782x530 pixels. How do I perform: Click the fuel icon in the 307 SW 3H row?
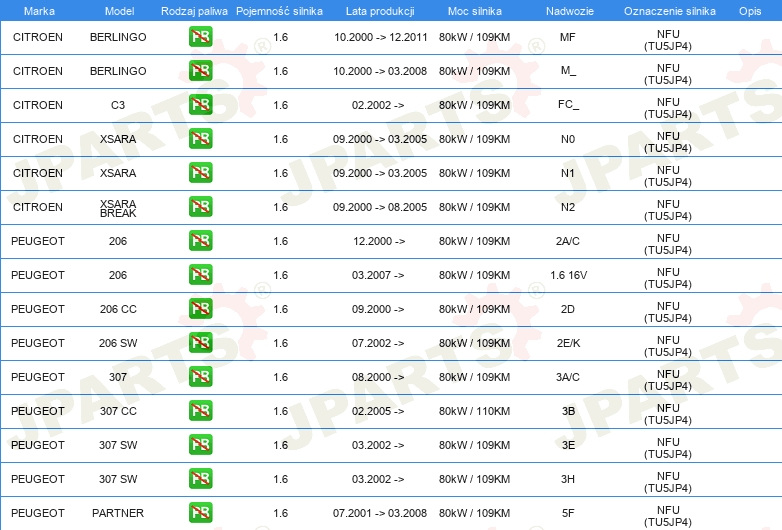coord(200,479)
